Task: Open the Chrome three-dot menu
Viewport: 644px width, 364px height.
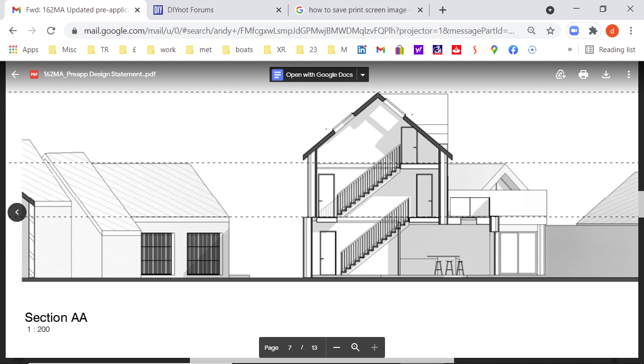Action: [x=631, y=31]
